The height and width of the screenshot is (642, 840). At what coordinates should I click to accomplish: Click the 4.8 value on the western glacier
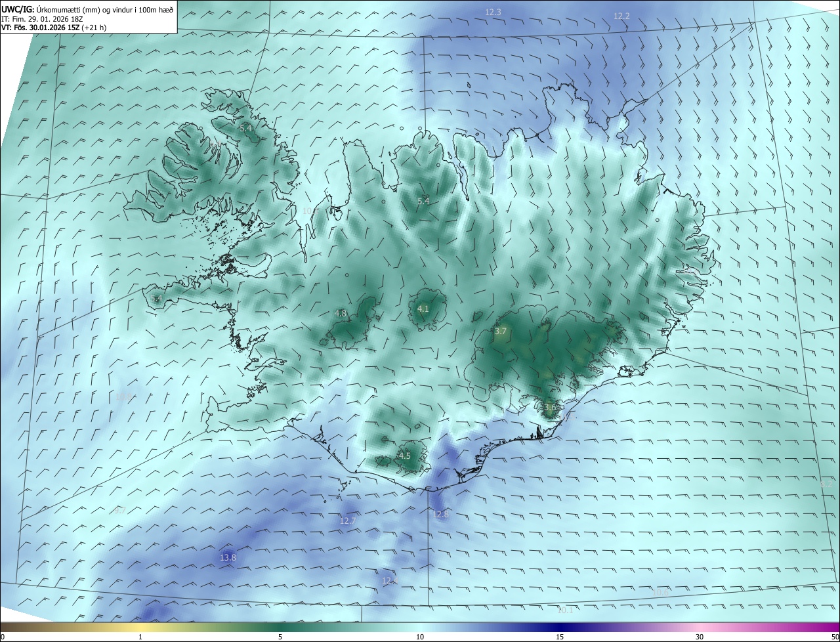(341, 314)
